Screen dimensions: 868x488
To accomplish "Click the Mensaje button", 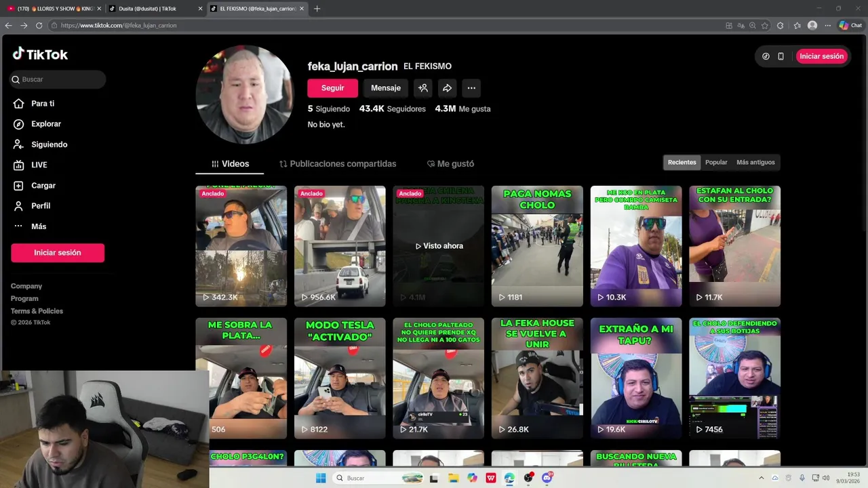I will click(386, 88).
